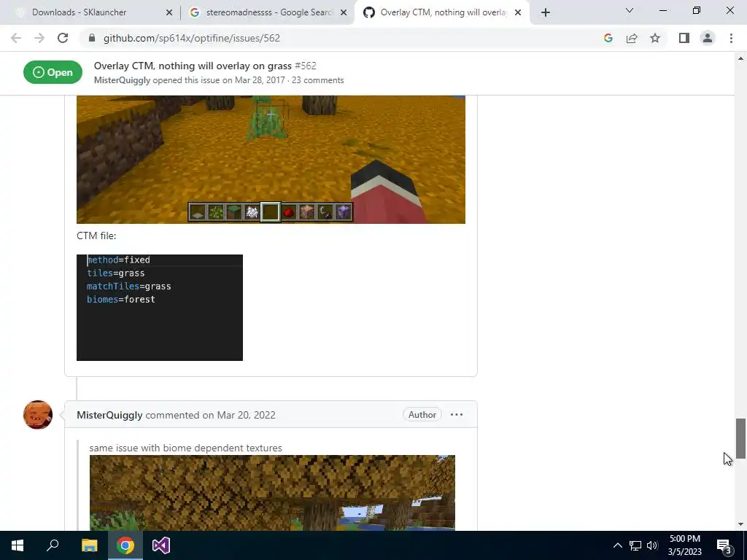Open a new browser tab

[x=546, y=12]
